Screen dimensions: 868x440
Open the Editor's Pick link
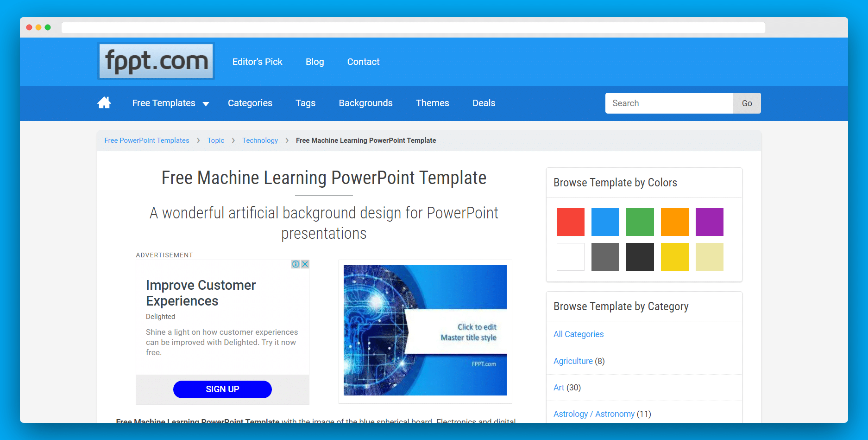(257, 62)
